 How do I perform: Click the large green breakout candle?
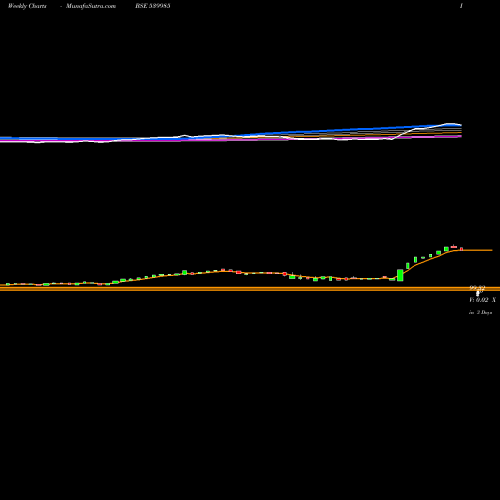400,275
